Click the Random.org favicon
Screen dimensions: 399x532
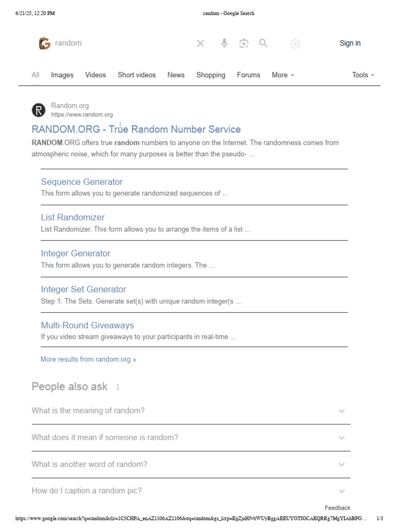pos(39,110)
